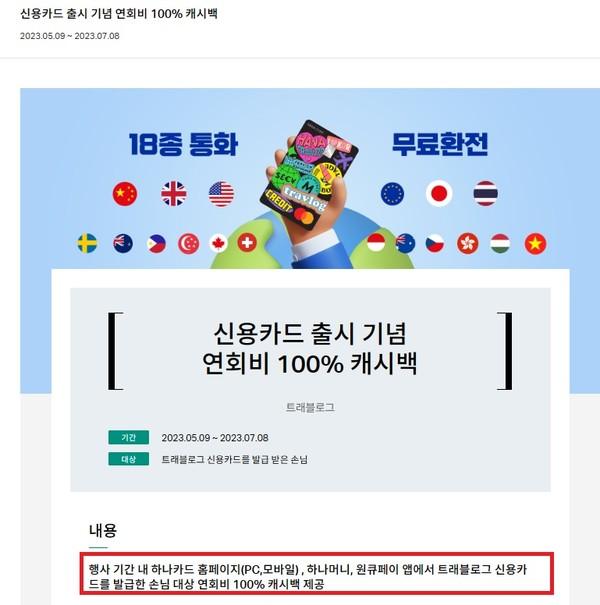The height and width of the screenshot is (605, 600).
Task: Click the 내용 section heading
Action: 103,530
